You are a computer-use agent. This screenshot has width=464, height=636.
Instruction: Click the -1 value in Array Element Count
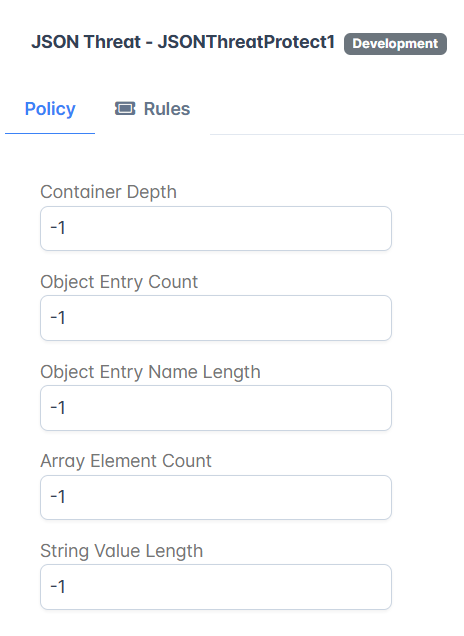(x=58, y=497)
